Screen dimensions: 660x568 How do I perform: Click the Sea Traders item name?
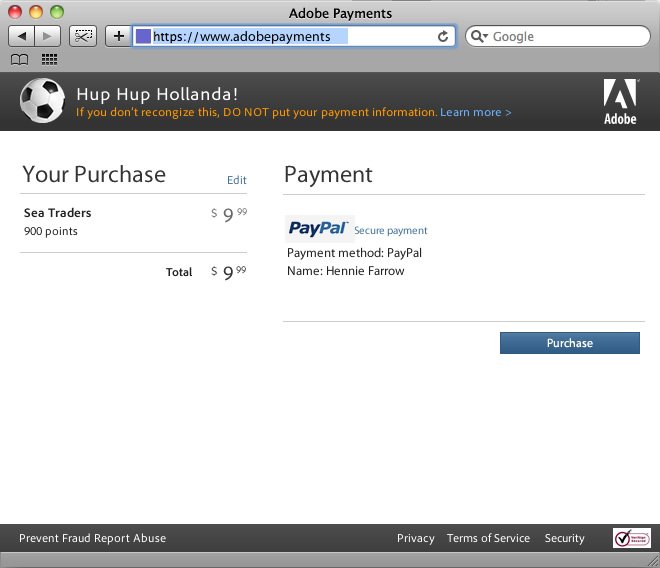click(58, 213)
